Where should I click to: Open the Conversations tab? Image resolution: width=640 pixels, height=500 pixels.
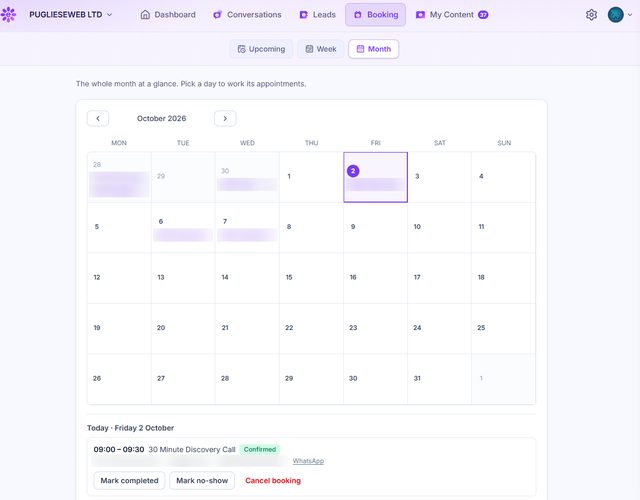pyautogui.click(x=247, y=15)
